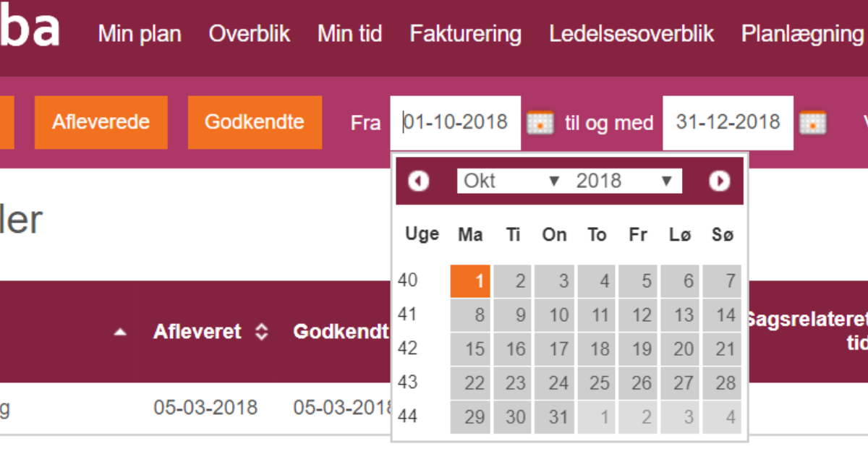Pick October 17 in calendar
This screenshot has width=868, height=454.
(555, 349)
